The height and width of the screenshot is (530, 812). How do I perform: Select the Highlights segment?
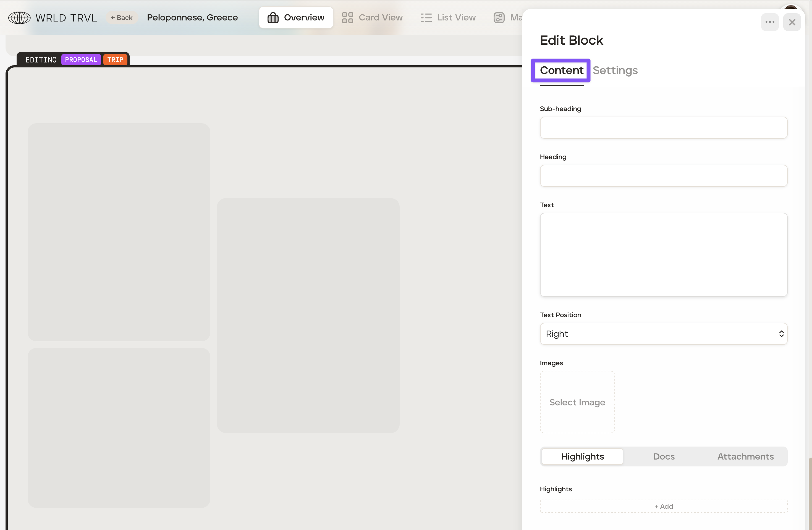point(582,456)
